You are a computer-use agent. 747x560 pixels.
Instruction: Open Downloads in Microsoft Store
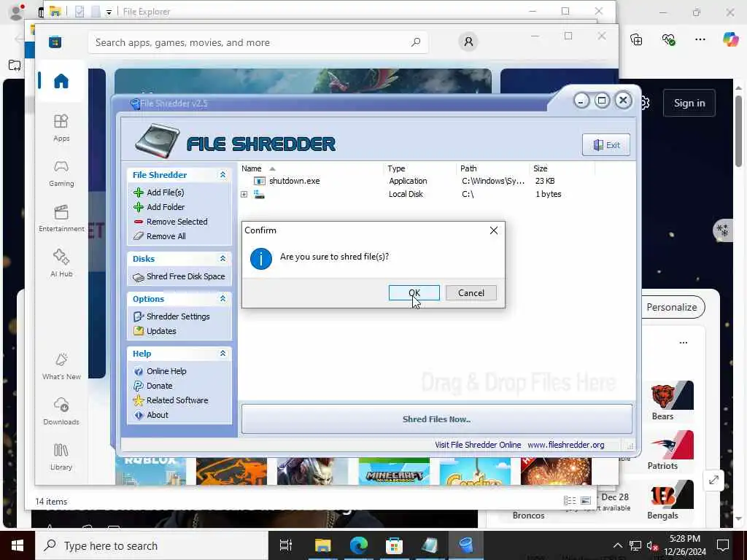click(61, 411)
